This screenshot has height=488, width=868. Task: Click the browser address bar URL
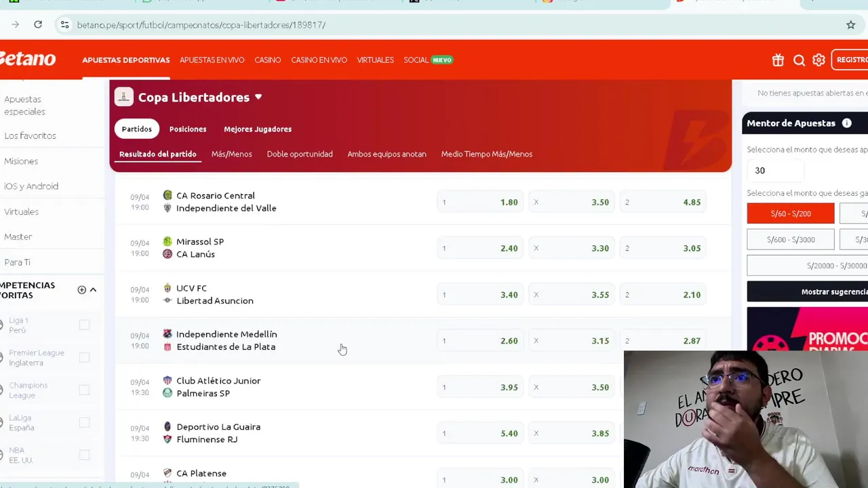(x=201, y=25)
